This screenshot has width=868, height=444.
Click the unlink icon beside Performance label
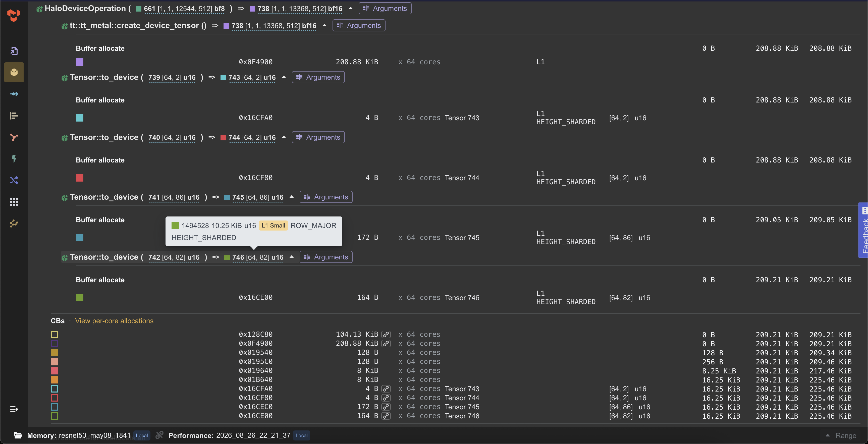pyautogui.click(x=159, y=435)
